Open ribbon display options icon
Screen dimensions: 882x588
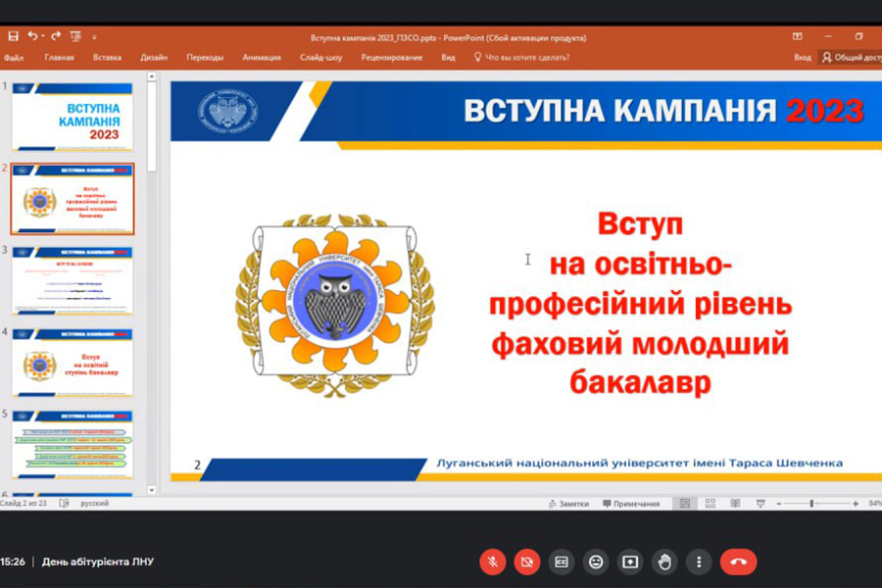coord(797,36)
